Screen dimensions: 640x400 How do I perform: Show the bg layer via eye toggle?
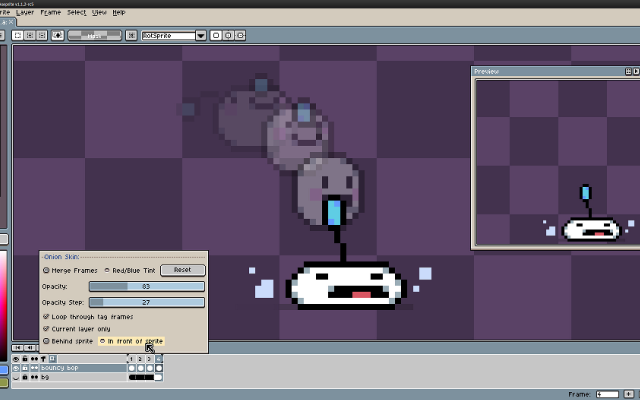point(16,377)
